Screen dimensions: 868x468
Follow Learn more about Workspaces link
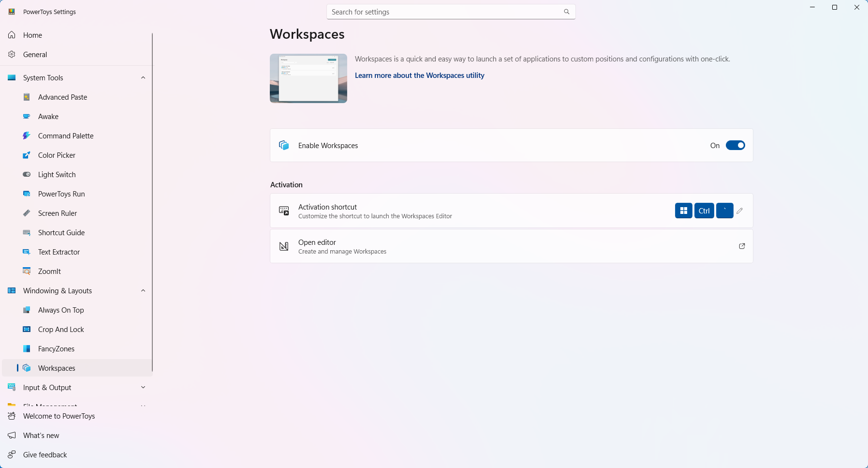tap(419, 75)
